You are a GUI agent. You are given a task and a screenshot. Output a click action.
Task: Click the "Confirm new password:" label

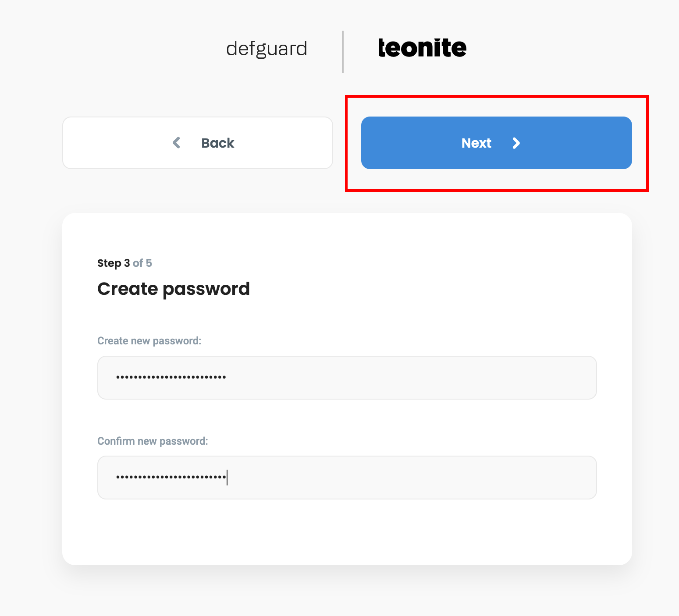coord(153,441)
